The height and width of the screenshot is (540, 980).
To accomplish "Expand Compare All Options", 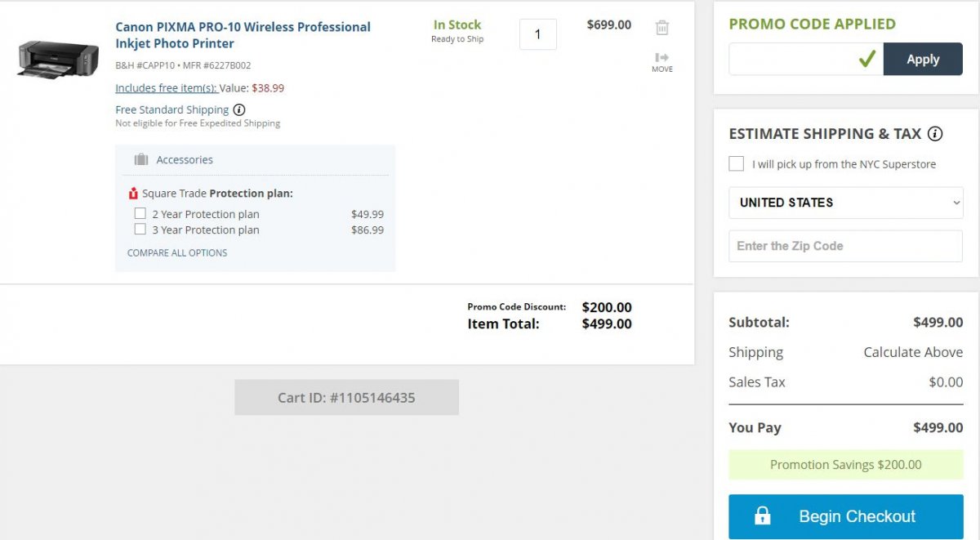I will pos(177,253).
